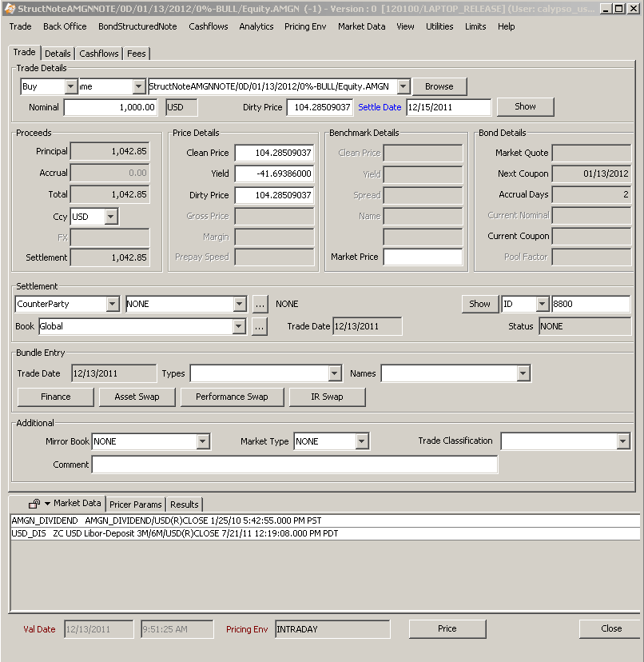Open the Pricing Env menu
Screen dimensions: 644x662
point(305,26)
